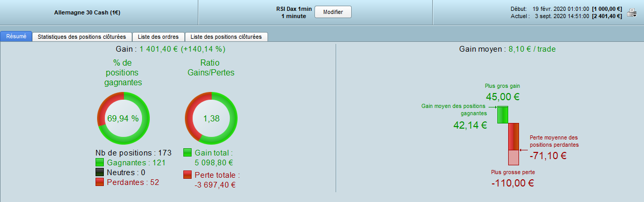This screenshot has height=202, width=644.
Task: Click the green Gain total legend square
Action: [x=187, y=153]
